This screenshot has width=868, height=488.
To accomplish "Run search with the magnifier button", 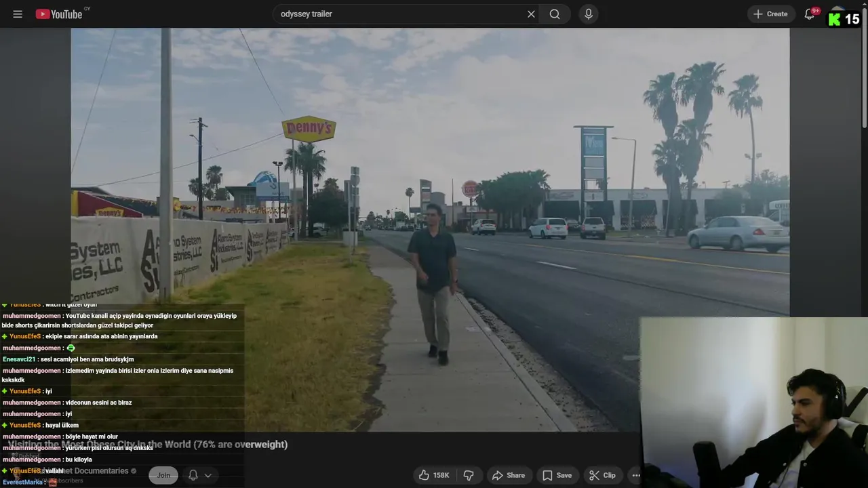I will (555, 14).
